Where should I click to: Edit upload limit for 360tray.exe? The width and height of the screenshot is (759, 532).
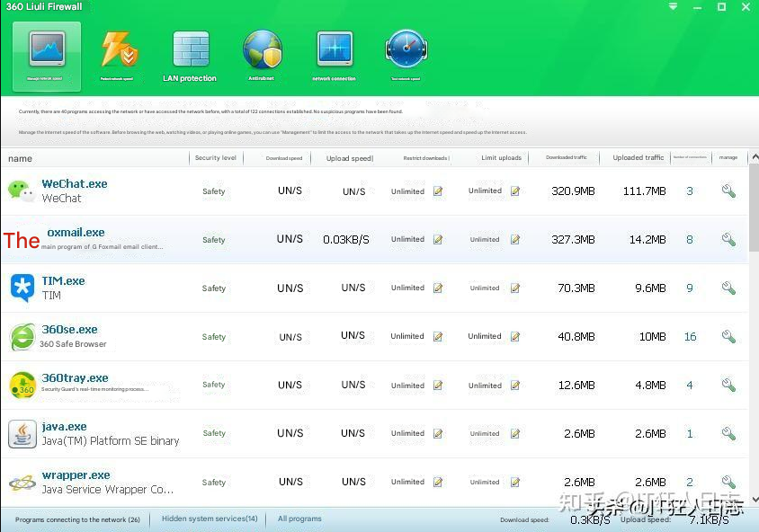coord(515,386)
